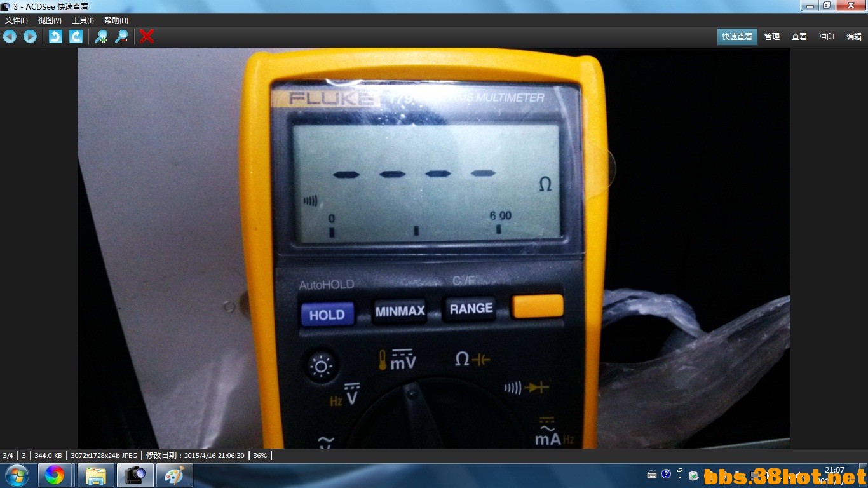Rotate the image counterclockwise
This screenshot has height=488, width=868.
55,36
